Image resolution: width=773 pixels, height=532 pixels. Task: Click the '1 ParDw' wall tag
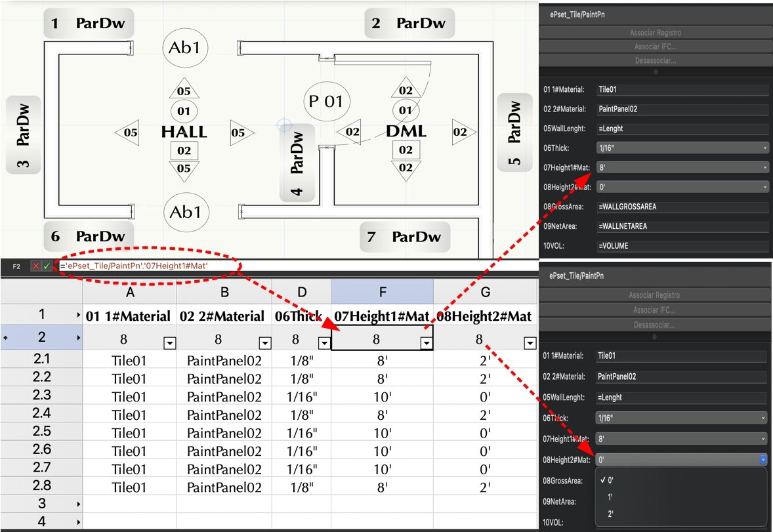pyautogui.click(x=89, y=24)
